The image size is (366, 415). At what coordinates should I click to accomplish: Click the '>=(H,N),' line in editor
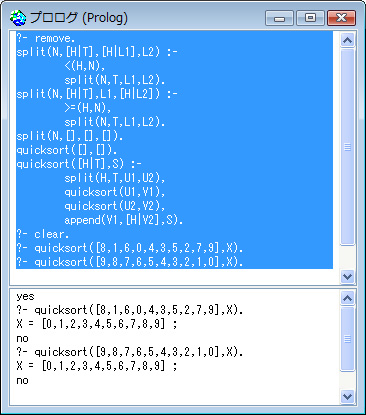pyautogui.click(x=88, y=108)
